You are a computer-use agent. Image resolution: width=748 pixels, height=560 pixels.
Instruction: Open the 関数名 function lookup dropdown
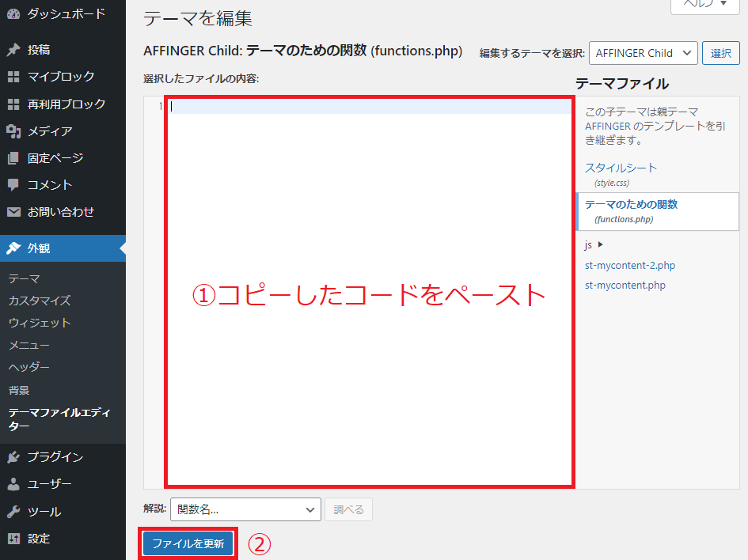245,509
